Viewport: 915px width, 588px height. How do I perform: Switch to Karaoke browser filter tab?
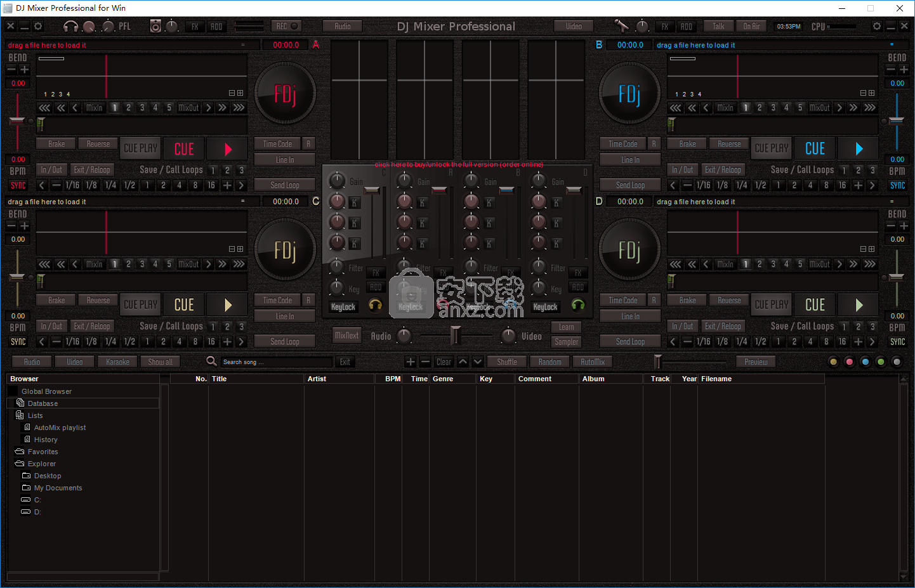coord(117,362)
